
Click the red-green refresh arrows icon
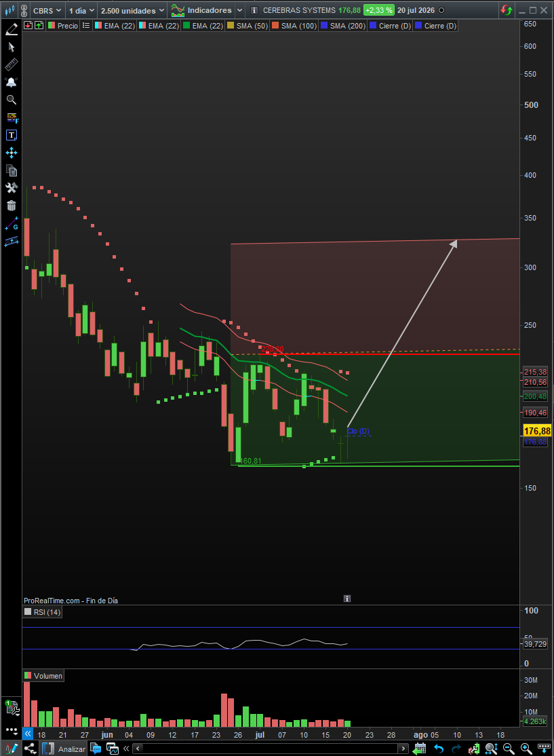click(x=507, y=10)
